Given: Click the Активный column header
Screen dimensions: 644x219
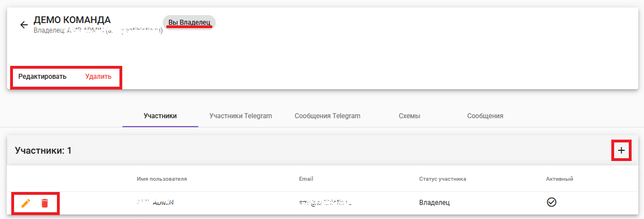Looking at the screenshot, I should click(x=559, y=179).
